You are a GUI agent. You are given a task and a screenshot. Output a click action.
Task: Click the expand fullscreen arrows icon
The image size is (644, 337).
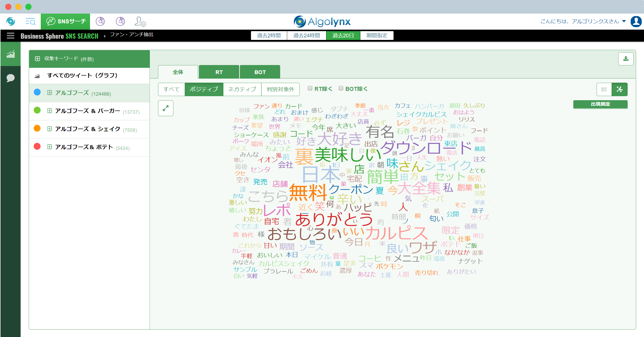point(165,108)
